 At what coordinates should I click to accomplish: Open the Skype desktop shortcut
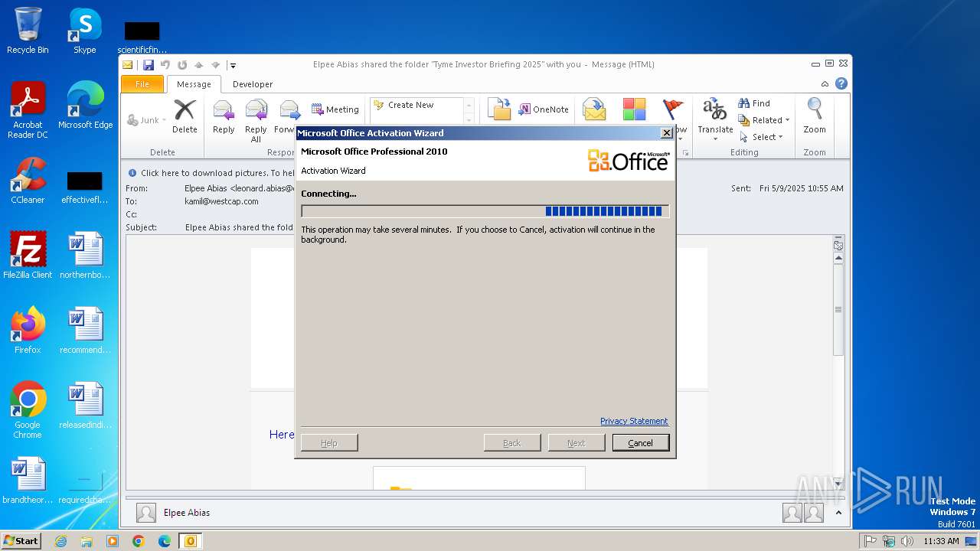tap(84, 31)
